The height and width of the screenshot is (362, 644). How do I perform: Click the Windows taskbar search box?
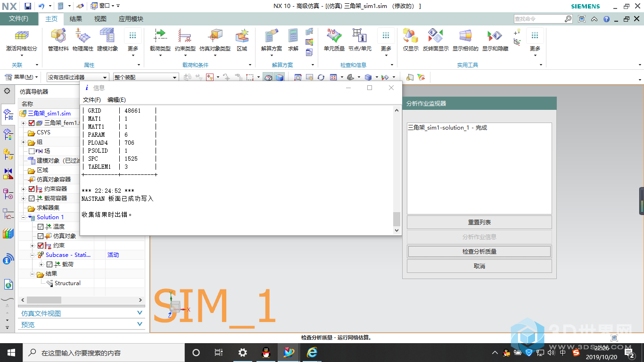[104, 353]
